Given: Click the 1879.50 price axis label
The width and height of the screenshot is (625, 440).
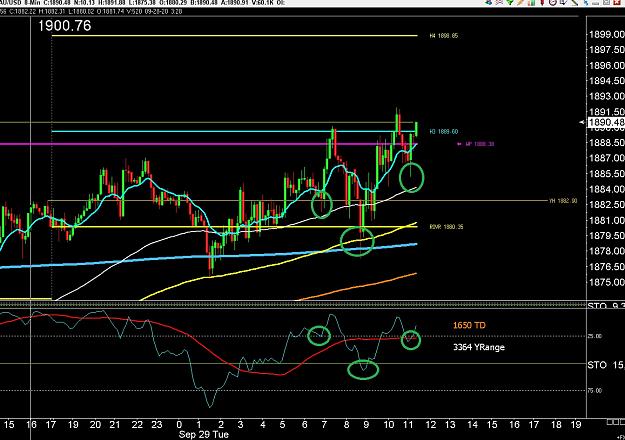Looking at the screenshot, I should tap(607, 236).
